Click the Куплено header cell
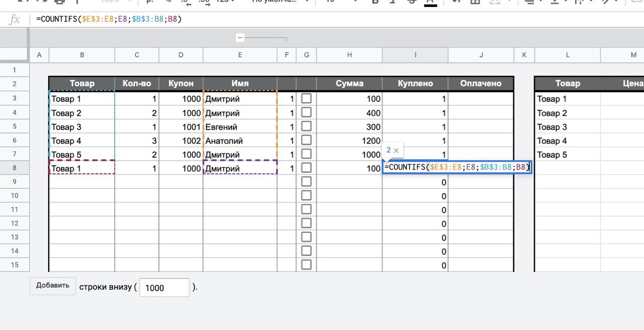Screen dimensions: 644x330 [x=415, y=84]
